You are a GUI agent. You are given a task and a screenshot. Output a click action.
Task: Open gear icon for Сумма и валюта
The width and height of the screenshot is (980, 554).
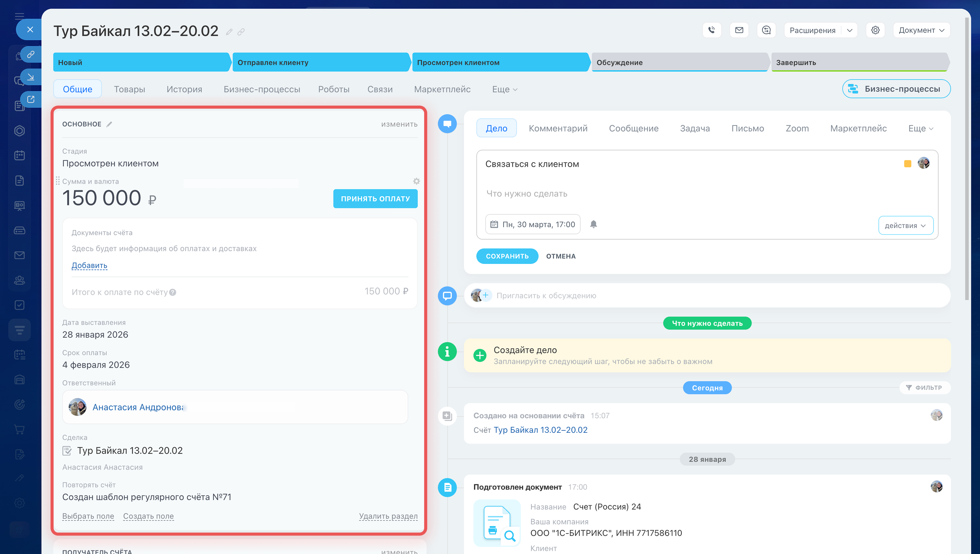pyautogui.click(x=416, y=181)
